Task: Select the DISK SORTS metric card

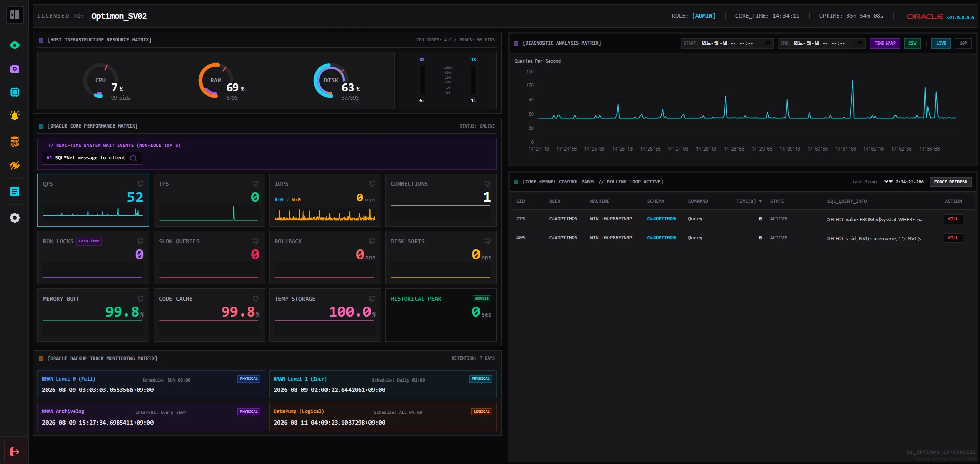Action: pyautogui.click(x=441, y=258)
